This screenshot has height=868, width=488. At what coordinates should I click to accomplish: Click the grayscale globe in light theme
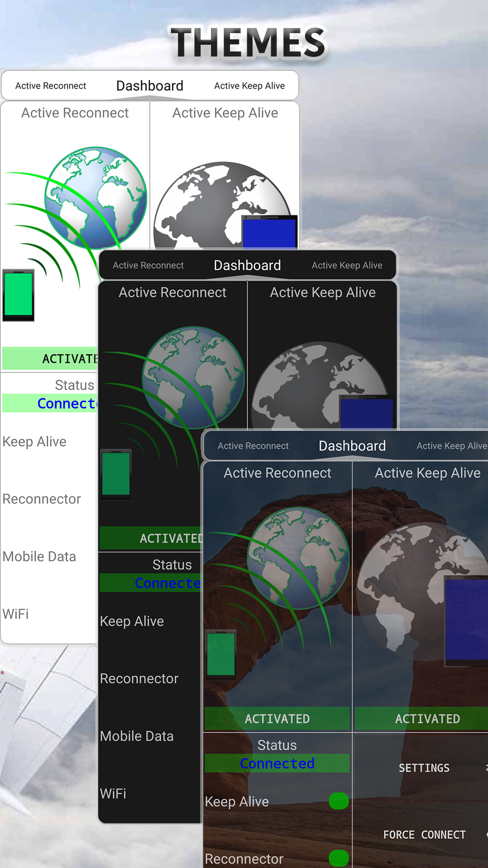[x=222, y=206]
